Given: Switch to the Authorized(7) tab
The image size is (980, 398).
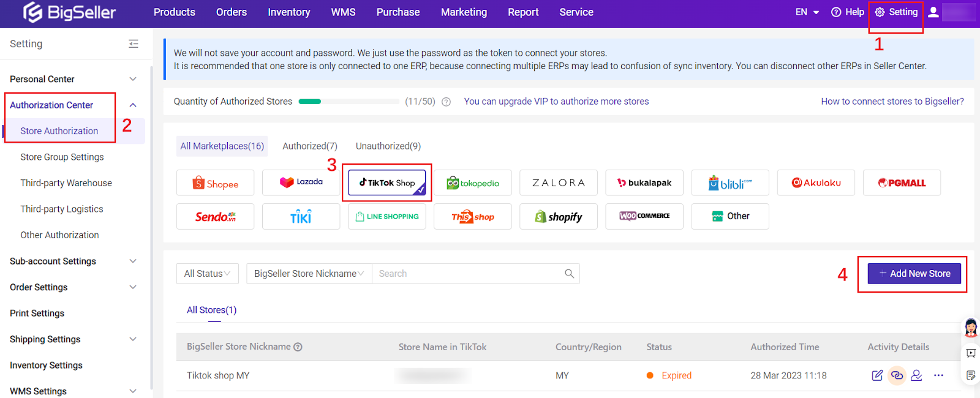Looking at the screenshot, I should point(309,146).
